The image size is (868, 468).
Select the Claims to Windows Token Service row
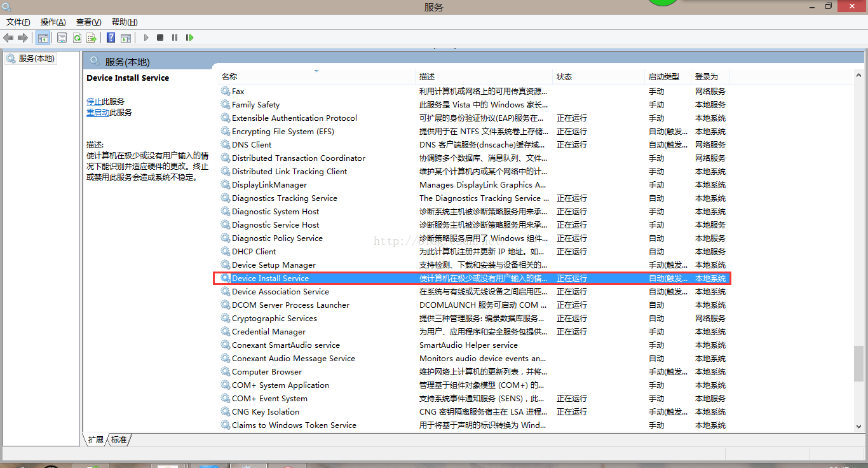(473, 425)
